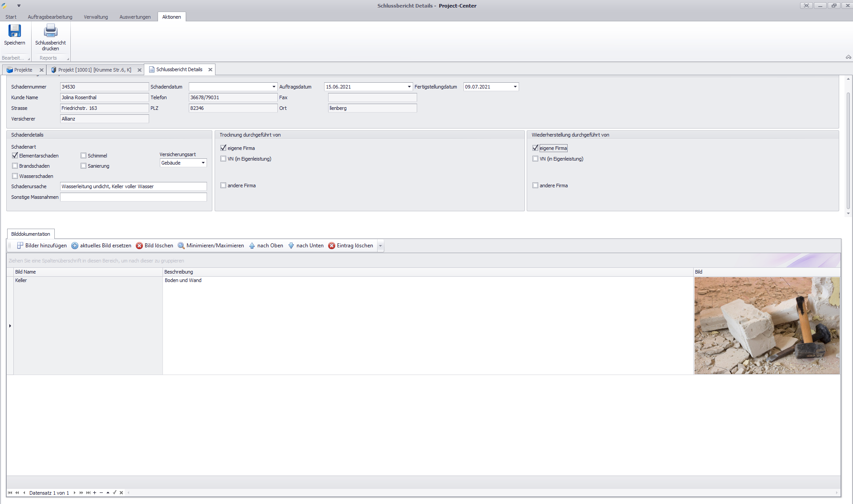The width and height of the screenshot is (853, 504).
Task: Move entry with nach Oben
Action: tap(266, 246)
